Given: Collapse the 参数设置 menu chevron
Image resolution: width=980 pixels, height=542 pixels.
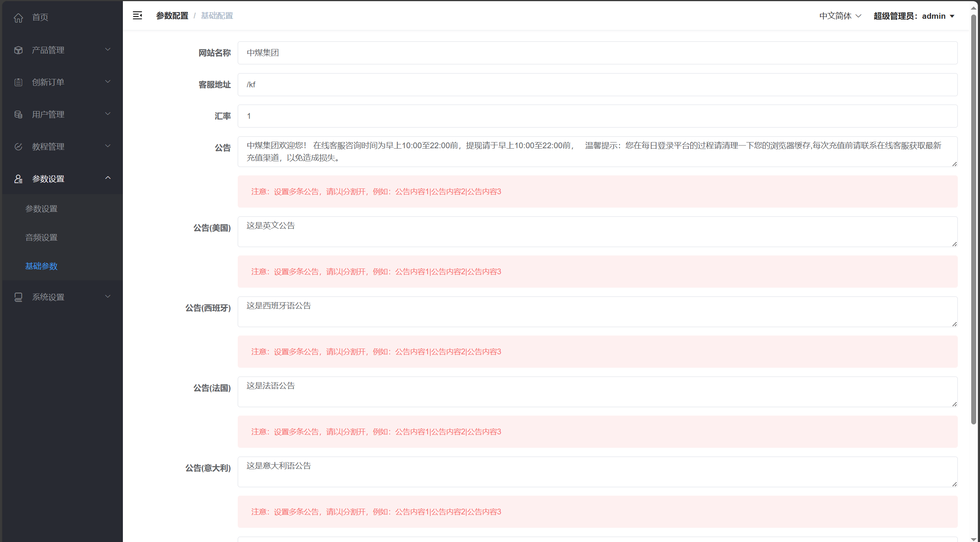Looking at the screenshot, I should pos(108,178).
